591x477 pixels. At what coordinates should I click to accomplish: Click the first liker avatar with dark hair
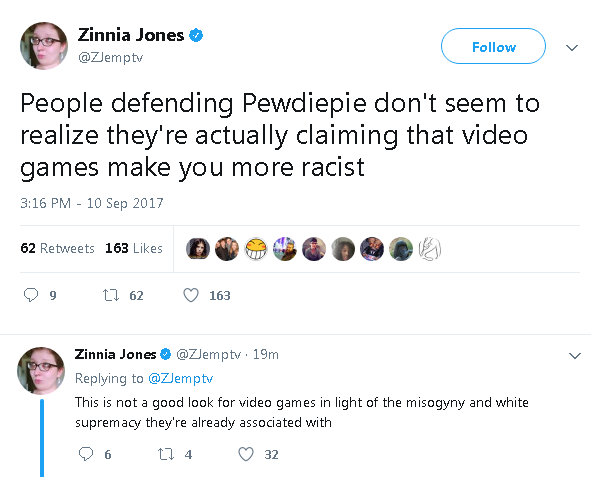(198, 249)
